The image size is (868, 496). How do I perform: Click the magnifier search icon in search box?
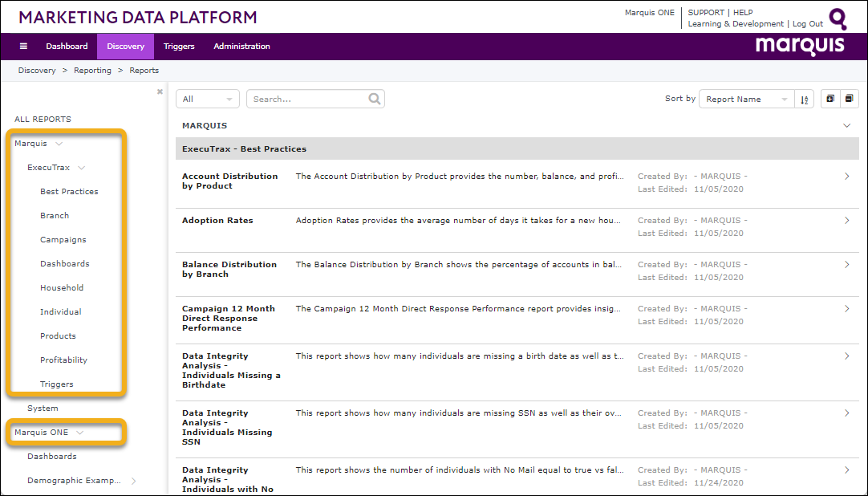pyautogui.click(x=375, y=99)
